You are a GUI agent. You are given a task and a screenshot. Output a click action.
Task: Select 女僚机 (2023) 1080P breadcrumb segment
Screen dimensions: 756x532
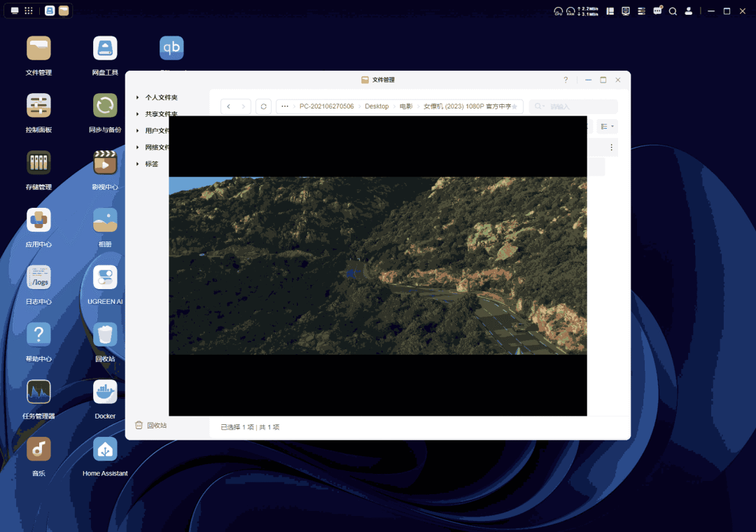[467, 106]
